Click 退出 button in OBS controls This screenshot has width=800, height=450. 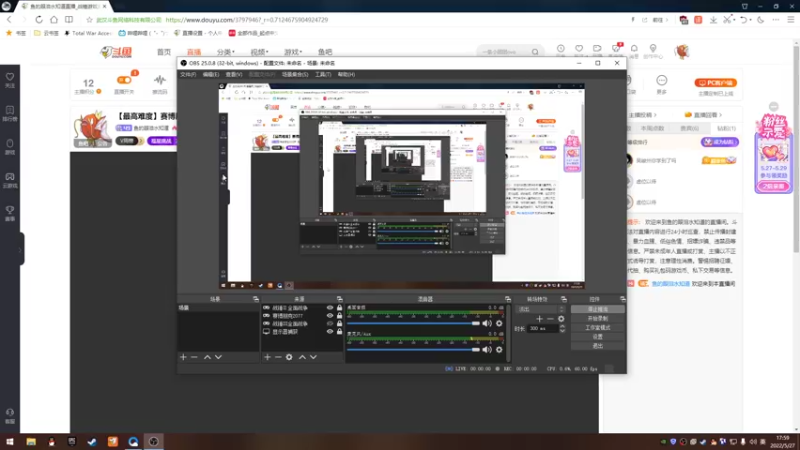point(597,346)
